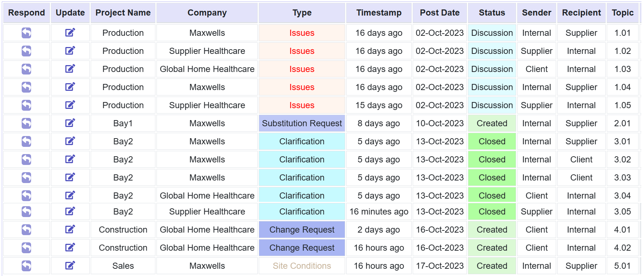The width and height of the screenshot is (644, 276).
Task: Click the Respond icon for topic 1.05
Action: (x=26, y=105)
